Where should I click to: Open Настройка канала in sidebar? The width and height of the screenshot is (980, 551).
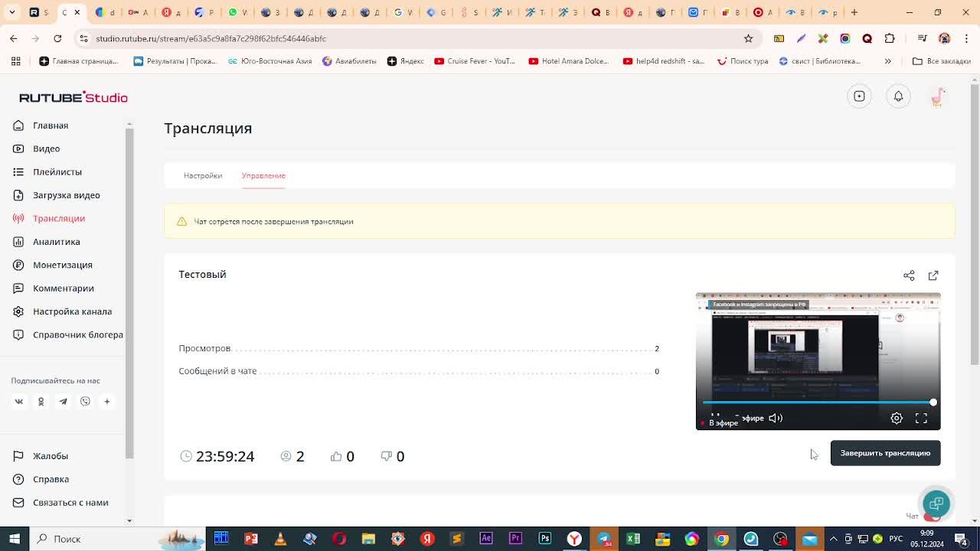[62, 311]
